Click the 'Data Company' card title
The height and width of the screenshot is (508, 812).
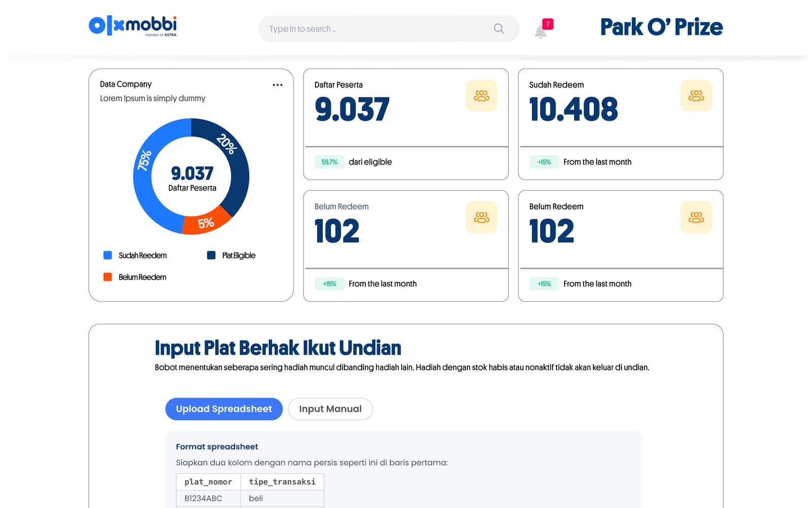point(126,84)
